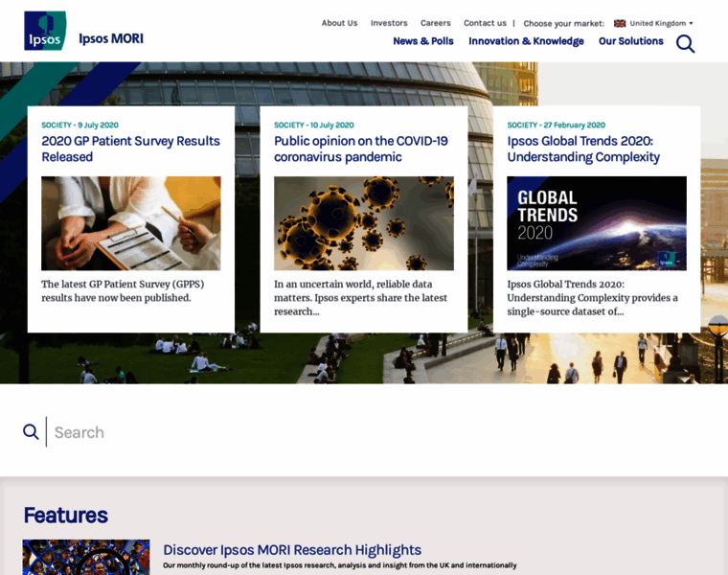Click the coronavirus particles image

[x=364, y=223]
